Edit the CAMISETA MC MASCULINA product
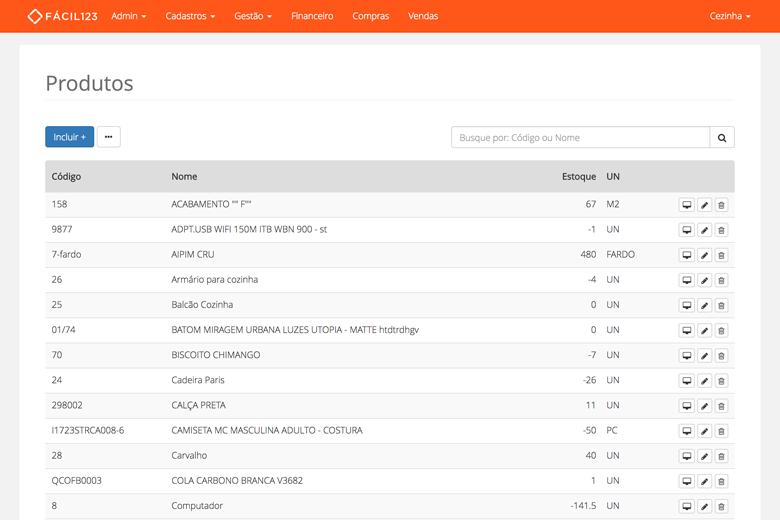Screen dimensions: 780x520 (704, 431)
